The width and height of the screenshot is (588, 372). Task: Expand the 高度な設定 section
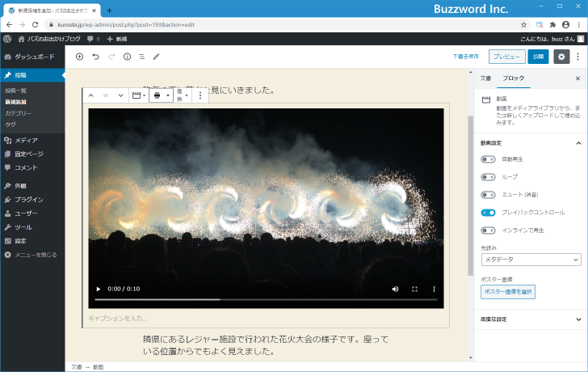pos(530,319)
